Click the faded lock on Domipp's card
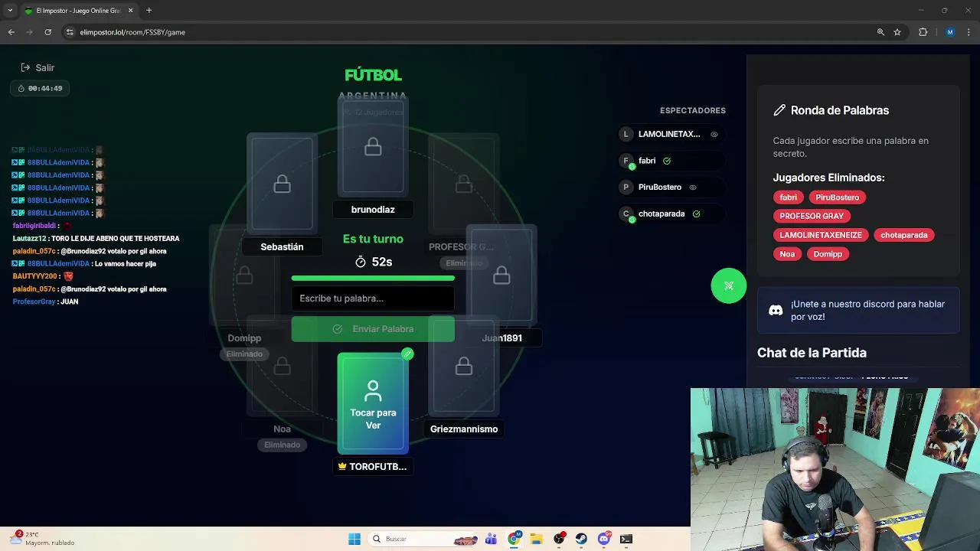980x551 pixels. [244, 275]
